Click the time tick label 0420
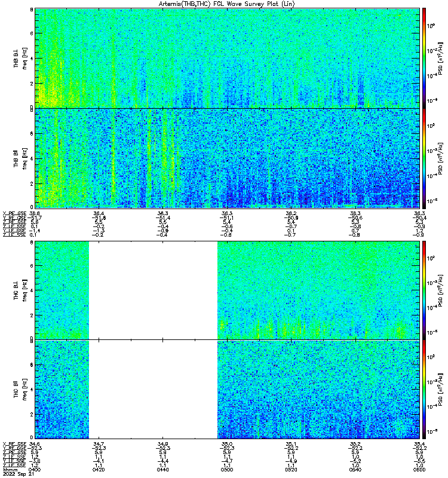 (x=99, y=470)
